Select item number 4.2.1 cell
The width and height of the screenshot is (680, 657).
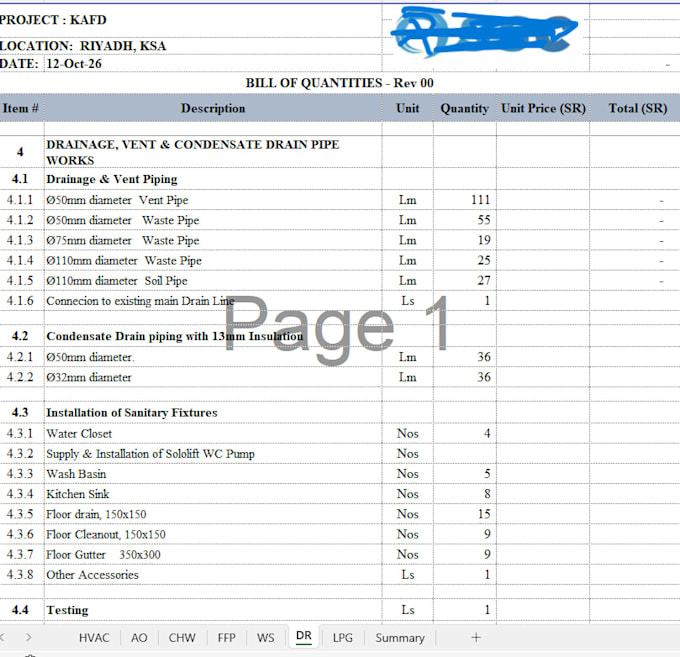22,357
